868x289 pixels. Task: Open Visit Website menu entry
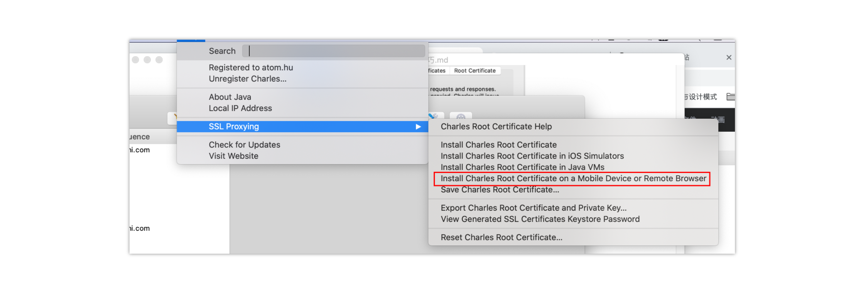pyautogui.click(x=233, y=156)
